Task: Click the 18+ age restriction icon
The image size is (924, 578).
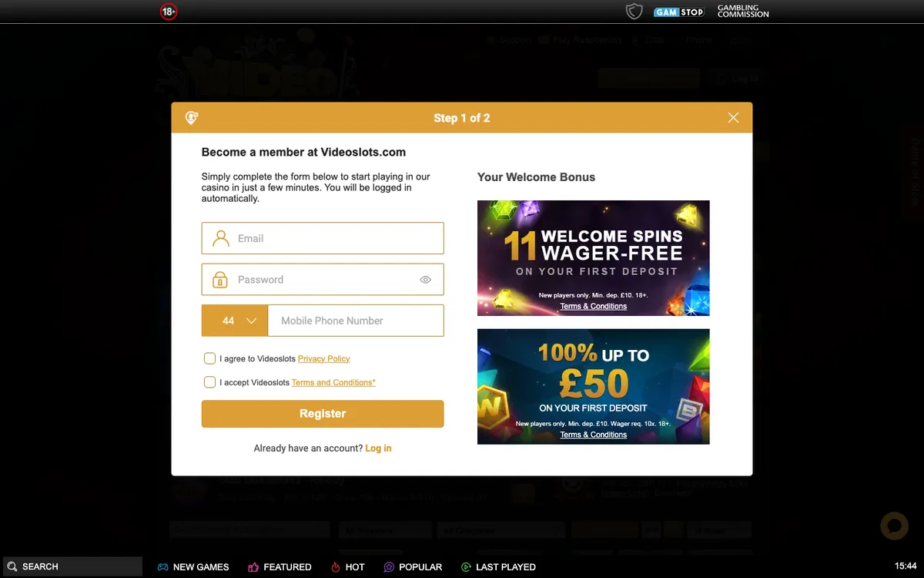Action: click(x=169, y=12)
